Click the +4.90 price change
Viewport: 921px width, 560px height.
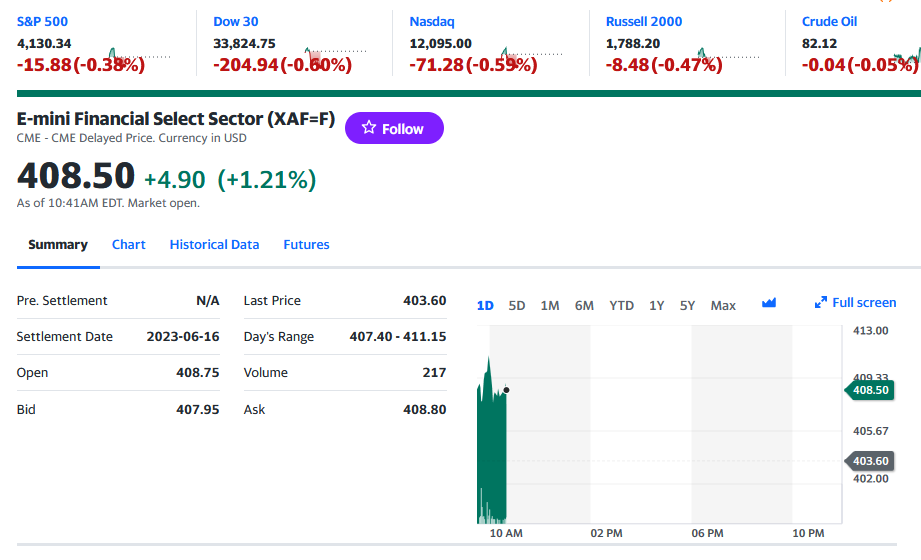[x=174, y=180]
